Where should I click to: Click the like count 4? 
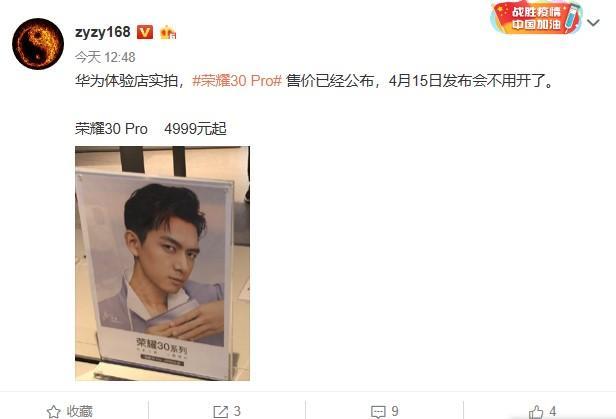552,411
